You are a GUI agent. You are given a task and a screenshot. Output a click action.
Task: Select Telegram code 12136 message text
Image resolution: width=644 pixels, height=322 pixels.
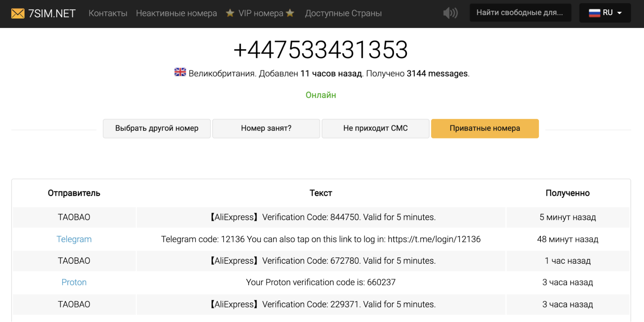coord(321,239)
